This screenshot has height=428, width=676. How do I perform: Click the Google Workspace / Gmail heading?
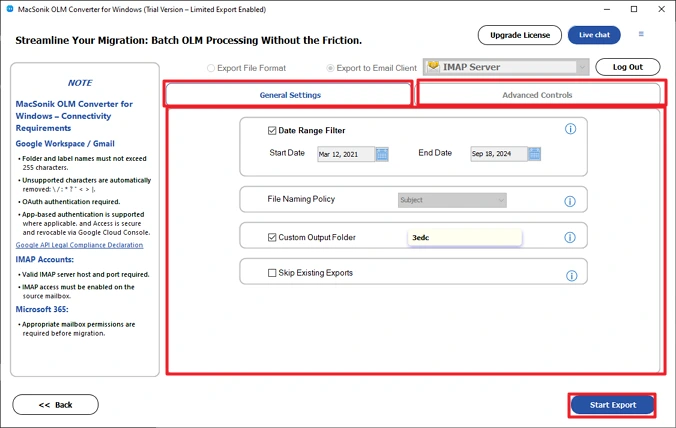pos(65,144)
